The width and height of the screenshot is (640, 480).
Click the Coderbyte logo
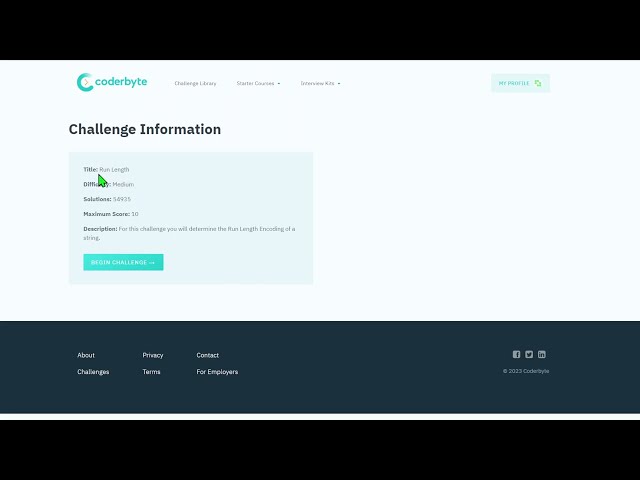pos(112,82)
